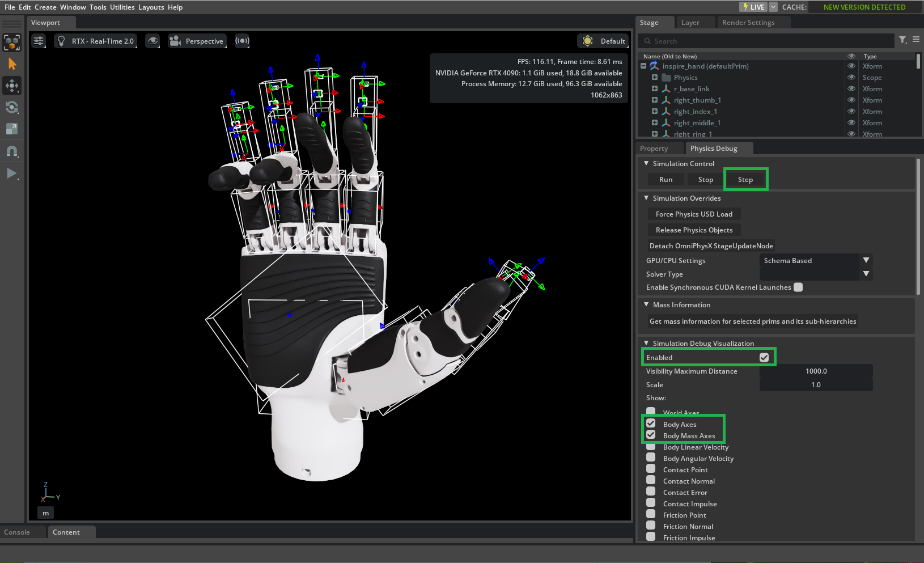Image resolution: width=924 pixels, height=563 pixels.
Task: Click the viewport visibility eye icon
Action: coord(152,41)
